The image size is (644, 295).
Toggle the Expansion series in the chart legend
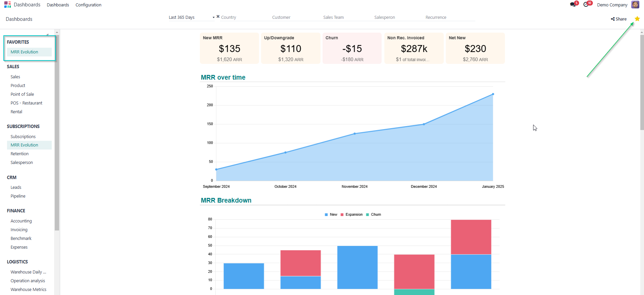(x=352, y=214)
